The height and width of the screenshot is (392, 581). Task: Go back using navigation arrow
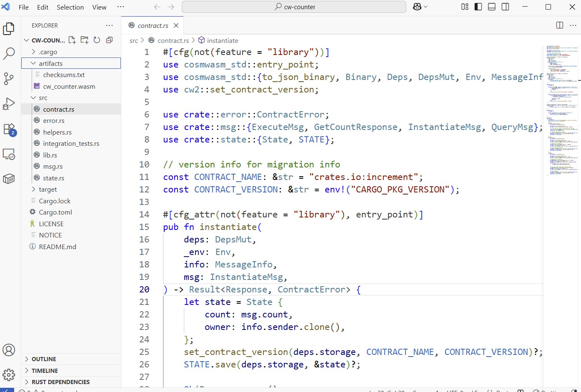[x=157, y=7]
